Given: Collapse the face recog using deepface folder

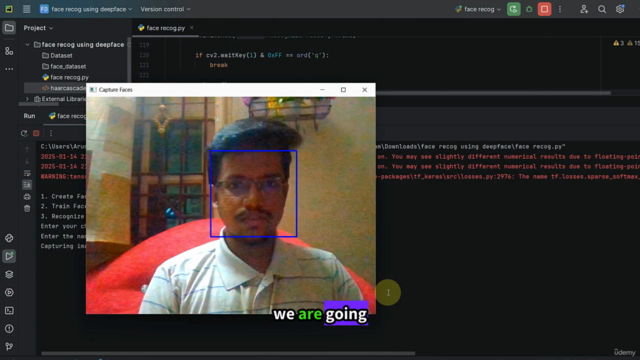Looking at the screenshot, I should (27, 44).
